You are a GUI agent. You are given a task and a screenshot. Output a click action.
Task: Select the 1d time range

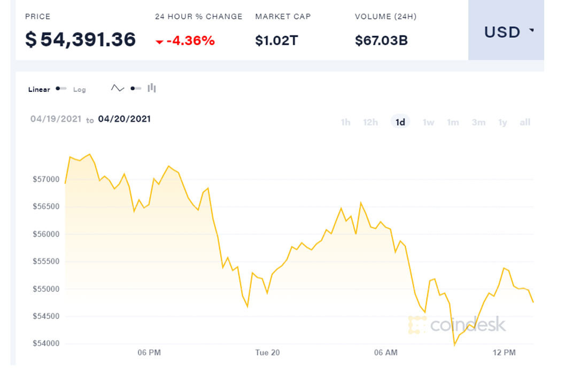click(x=400, y=122)
